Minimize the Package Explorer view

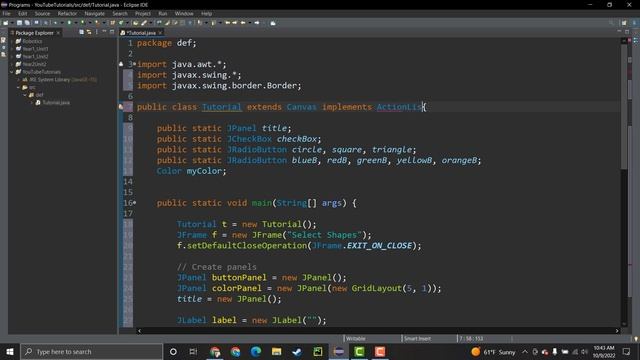104,32
